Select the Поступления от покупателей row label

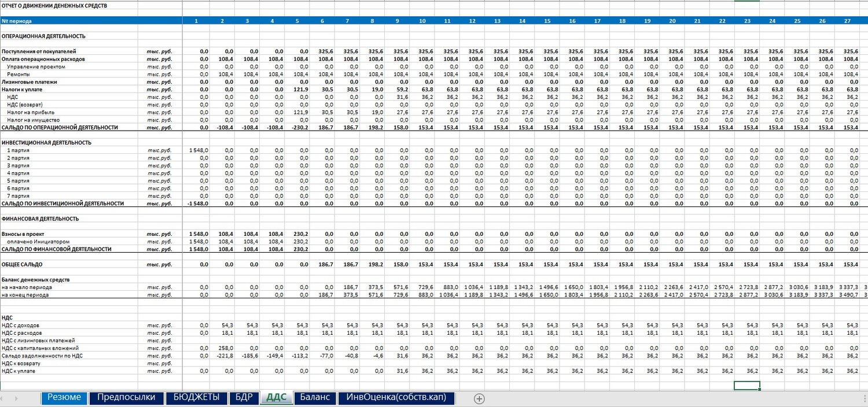[x=39, y=51]
